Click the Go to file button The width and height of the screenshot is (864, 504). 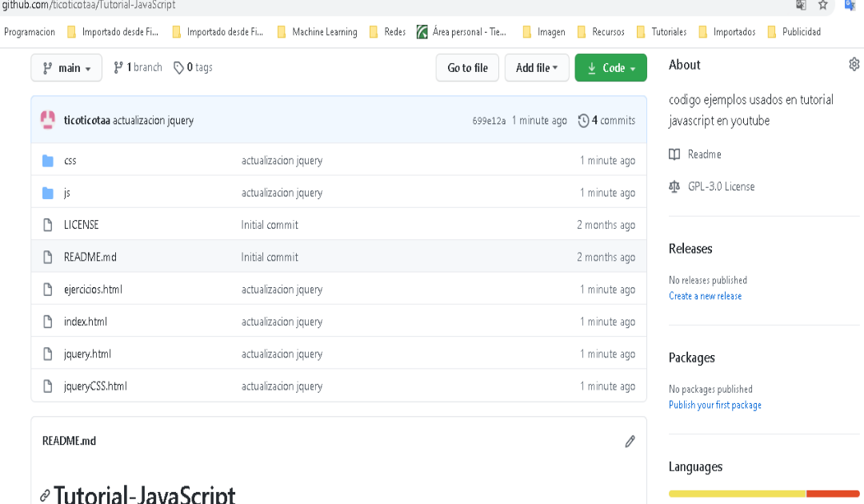coord(467,67)
